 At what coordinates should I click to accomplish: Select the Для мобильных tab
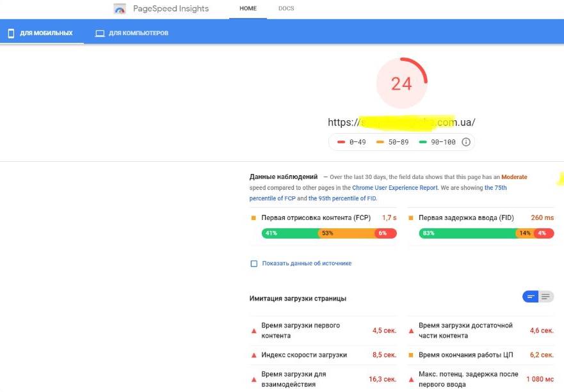[x=42, y=33]
